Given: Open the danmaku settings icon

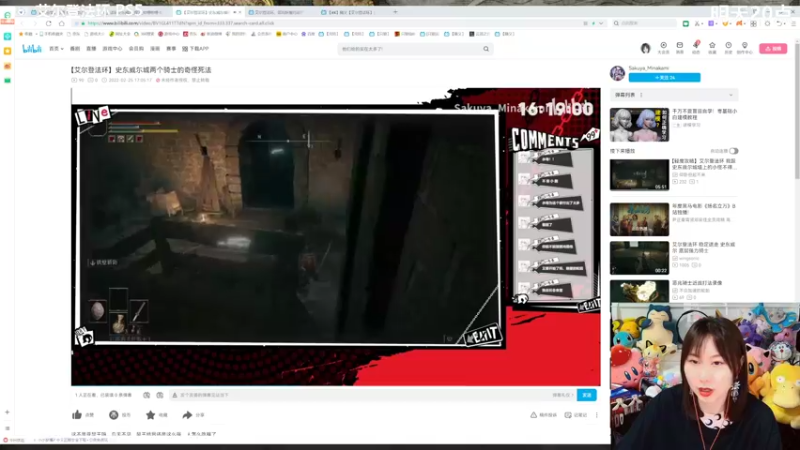Looking at the screenshot, I should pyautogui.click(x=160, y=395).
